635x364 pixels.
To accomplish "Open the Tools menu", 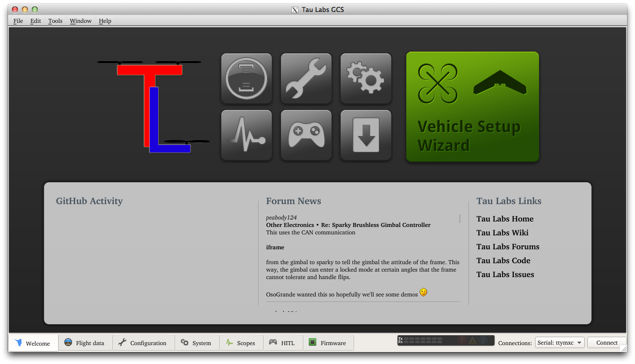I will (x=55, y=21).
